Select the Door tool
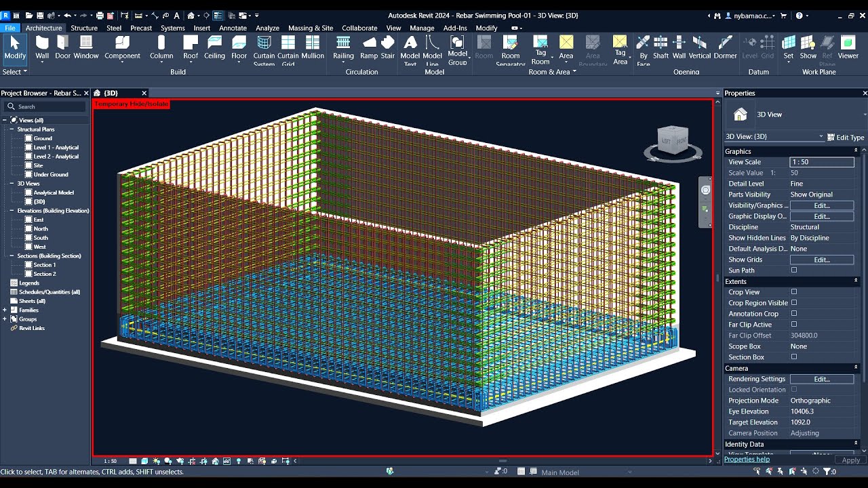Viewport: 868px width, 488px height. tap(62, 47)
